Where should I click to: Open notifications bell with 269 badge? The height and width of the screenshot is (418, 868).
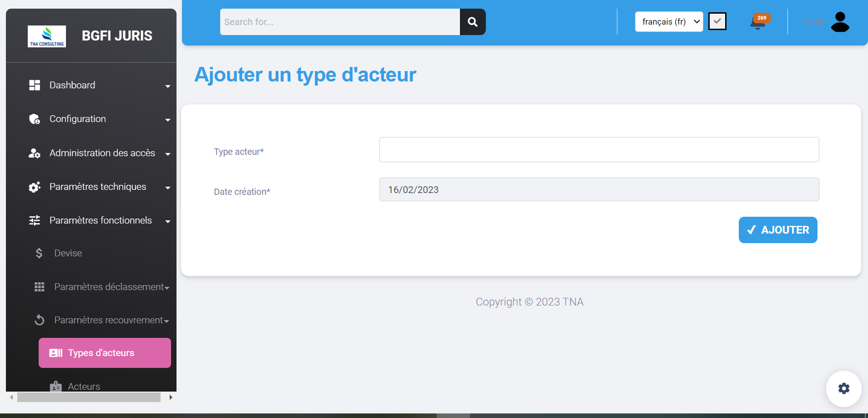(x=757, y=22)
